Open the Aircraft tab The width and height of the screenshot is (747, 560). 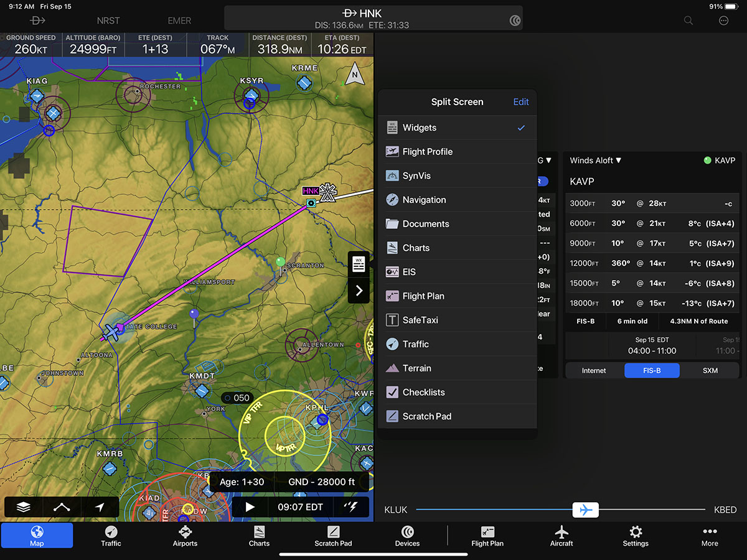point(561,536)
